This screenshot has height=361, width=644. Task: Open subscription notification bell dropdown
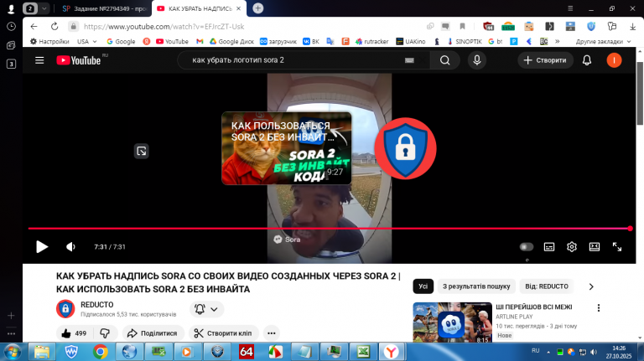coord(206,309)
